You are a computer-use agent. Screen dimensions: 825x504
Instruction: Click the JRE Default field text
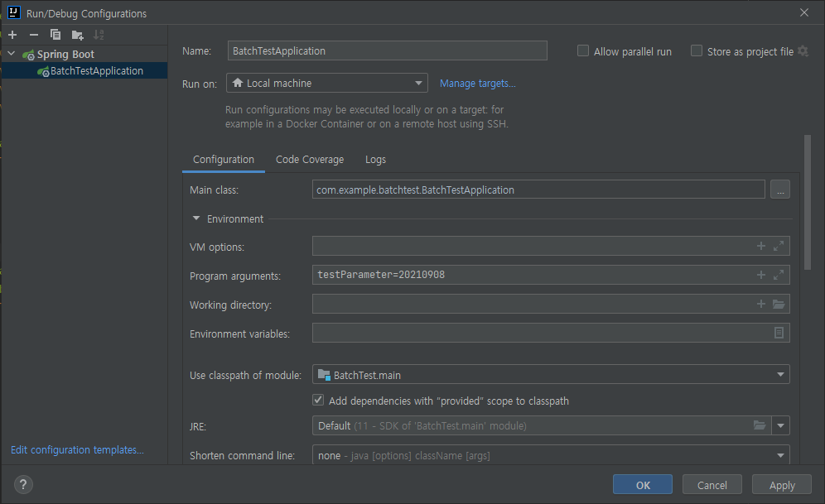pyautogui.click(x=422, y=425)
